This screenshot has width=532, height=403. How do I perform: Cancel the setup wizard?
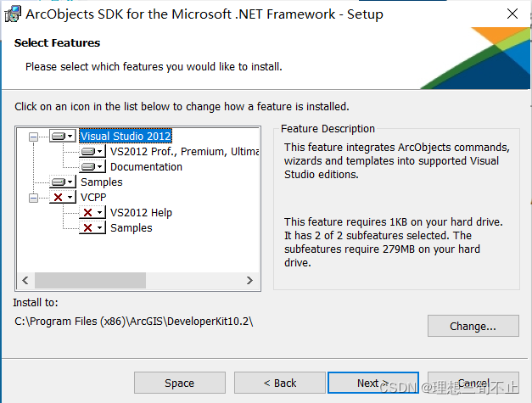coord(473,383)
